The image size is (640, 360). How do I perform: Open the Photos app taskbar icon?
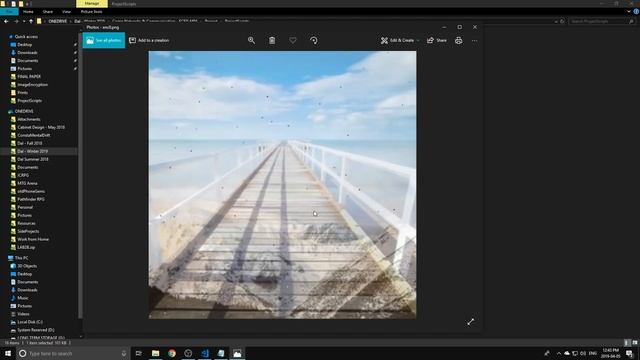coord(237,353)
